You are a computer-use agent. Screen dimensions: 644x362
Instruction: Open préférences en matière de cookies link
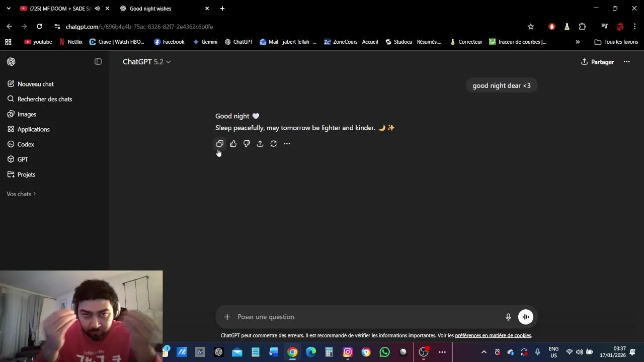point(493,335)
